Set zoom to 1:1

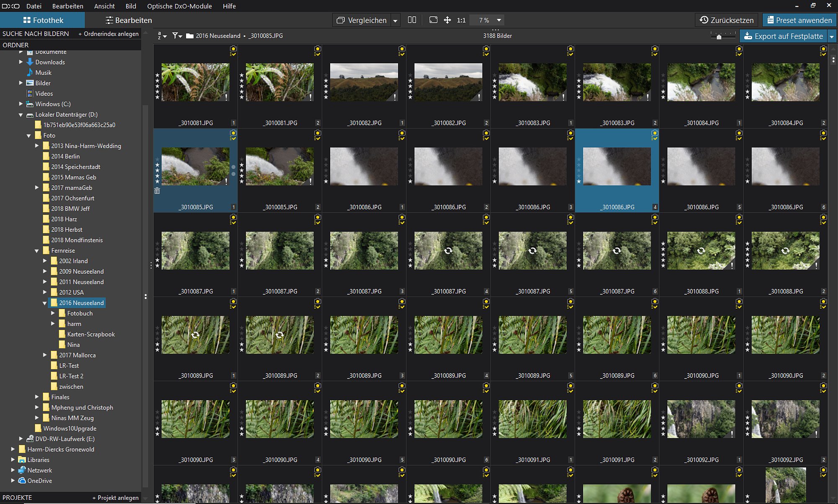point(461,20)
